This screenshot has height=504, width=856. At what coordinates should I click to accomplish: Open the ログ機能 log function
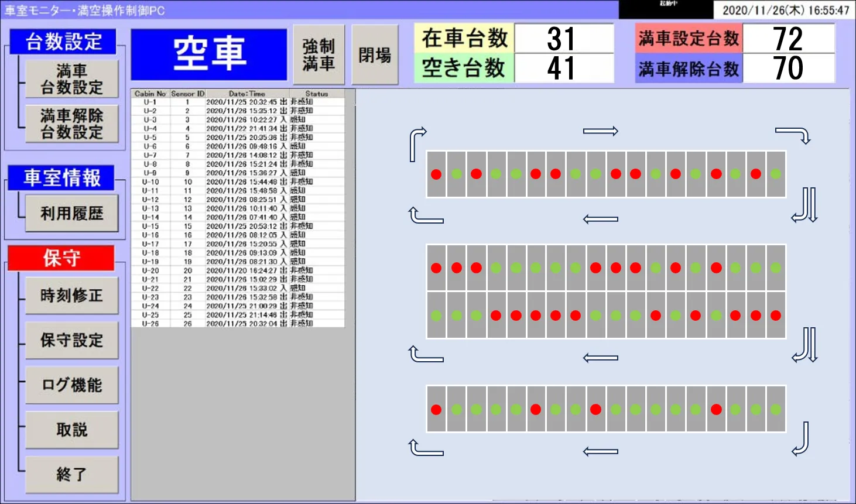(72, 385)
